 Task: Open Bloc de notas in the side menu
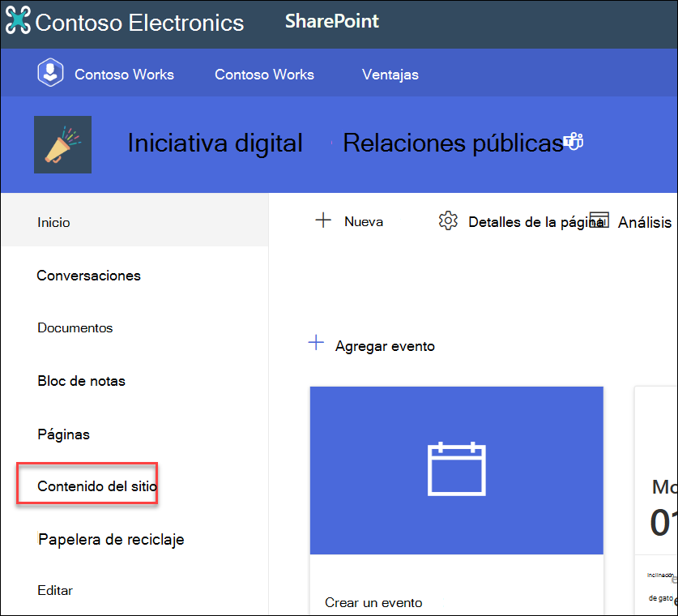coord(81,381)
